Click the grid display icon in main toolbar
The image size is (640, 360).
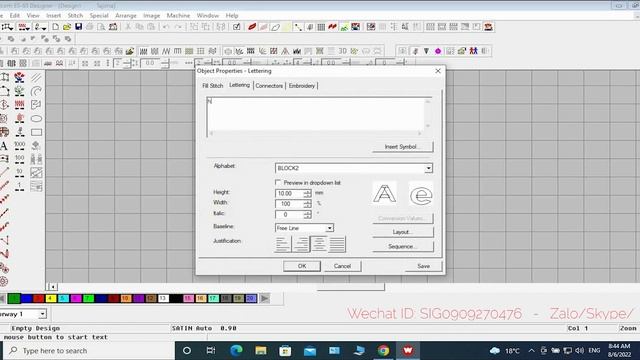[321, 27]
